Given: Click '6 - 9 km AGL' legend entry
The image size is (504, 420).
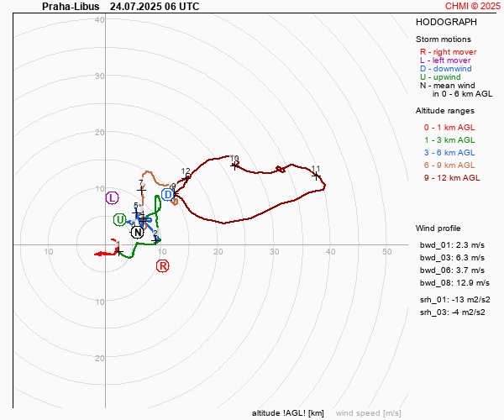Looking at the screenshot, I should pyautogui.click(x=449, y=165).
